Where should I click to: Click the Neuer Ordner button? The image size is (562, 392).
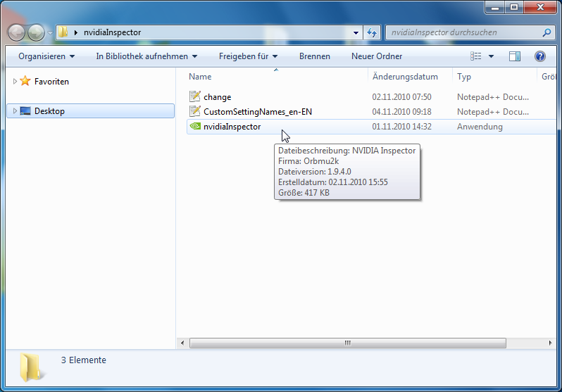pos(377,56)
